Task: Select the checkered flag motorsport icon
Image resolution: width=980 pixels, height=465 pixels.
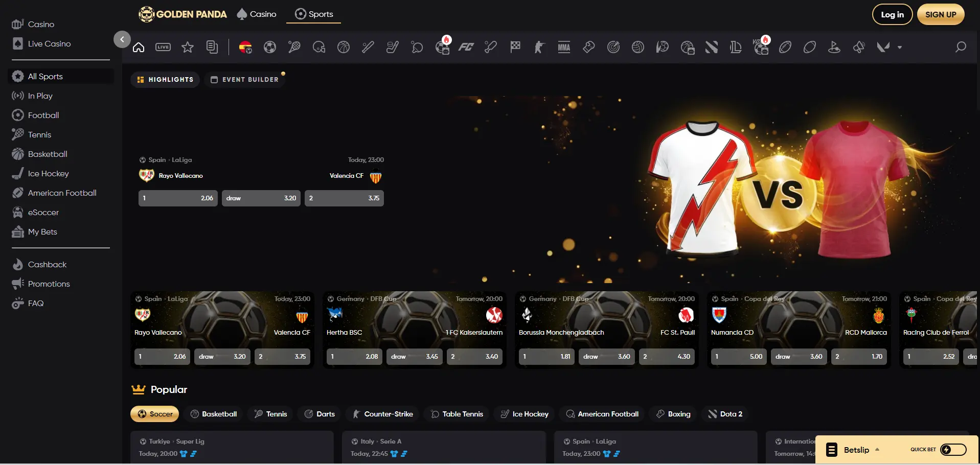Action: (x=515, y=47)
